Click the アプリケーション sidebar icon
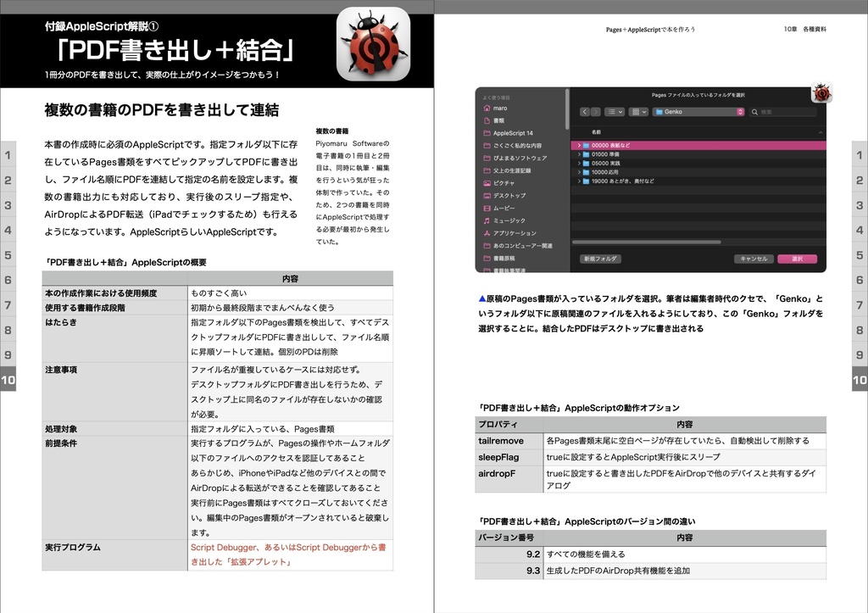Viewport: 868px width, 613px height. (x=486, y=233)
